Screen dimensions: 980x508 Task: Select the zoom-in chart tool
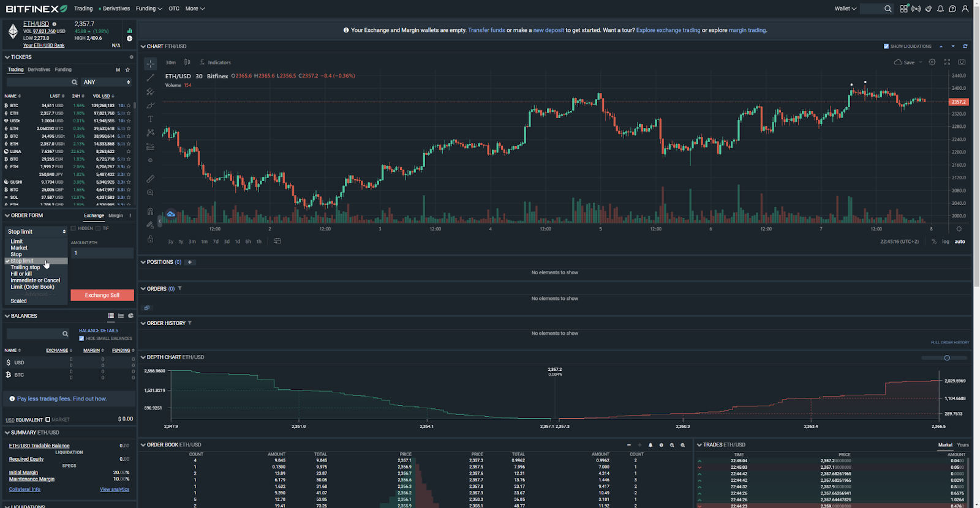(150, 193)
